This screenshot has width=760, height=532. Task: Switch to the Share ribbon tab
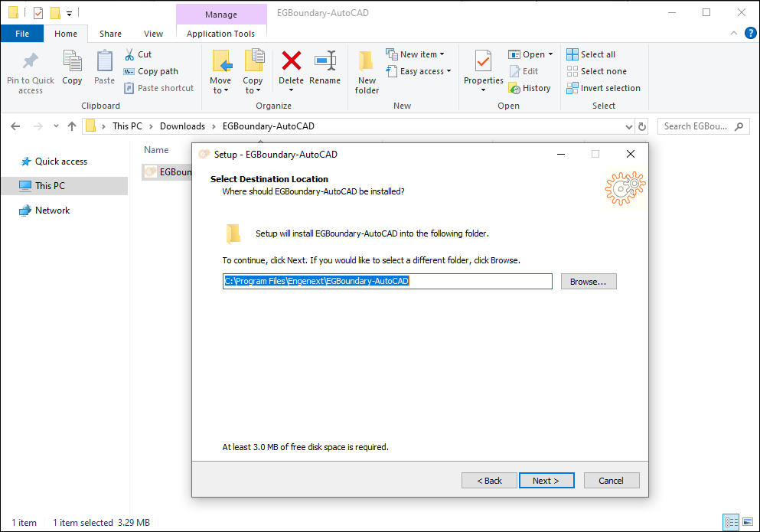(x=110, y=34)
